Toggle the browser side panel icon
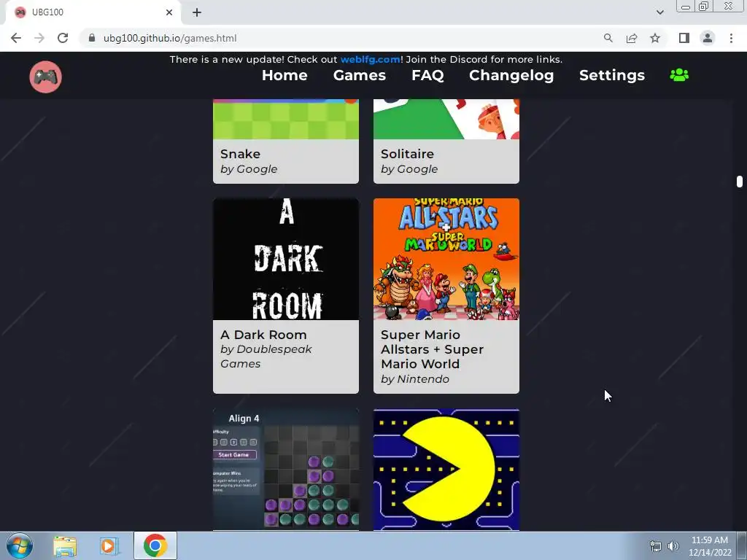This screenshot has width=747, height=560. [684, 38]
